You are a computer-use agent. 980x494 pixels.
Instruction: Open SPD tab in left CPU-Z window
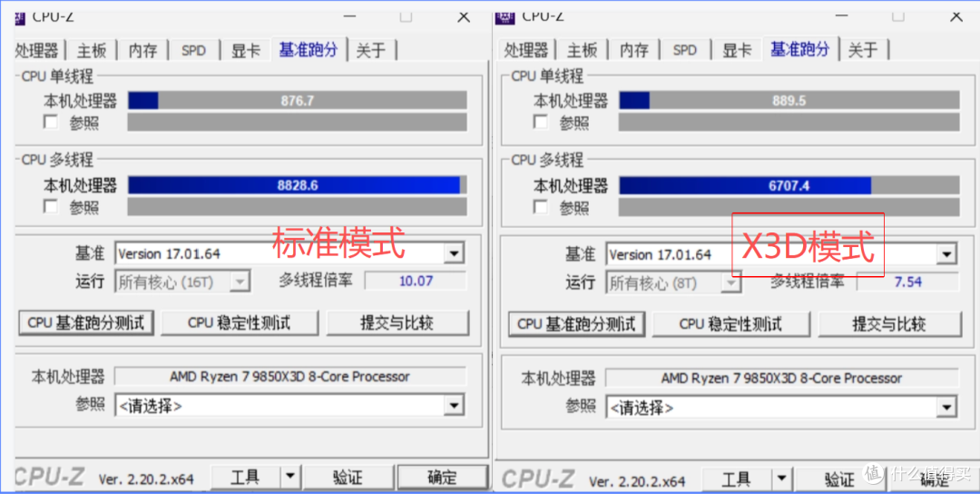(x=194, y=50)
